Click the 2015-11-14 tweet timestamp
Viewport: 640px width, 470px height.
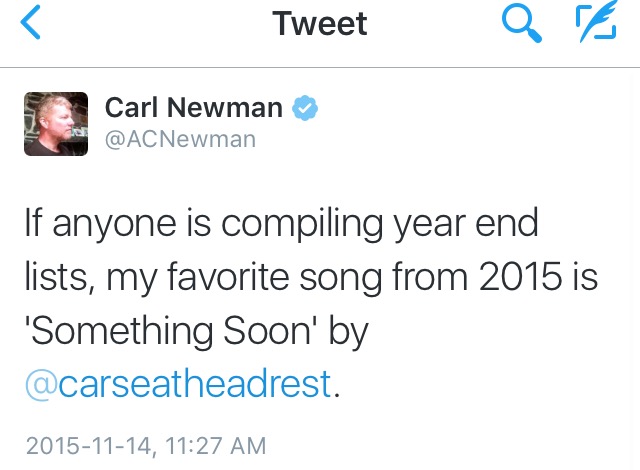pyautogui.click(x=88, y=445)
